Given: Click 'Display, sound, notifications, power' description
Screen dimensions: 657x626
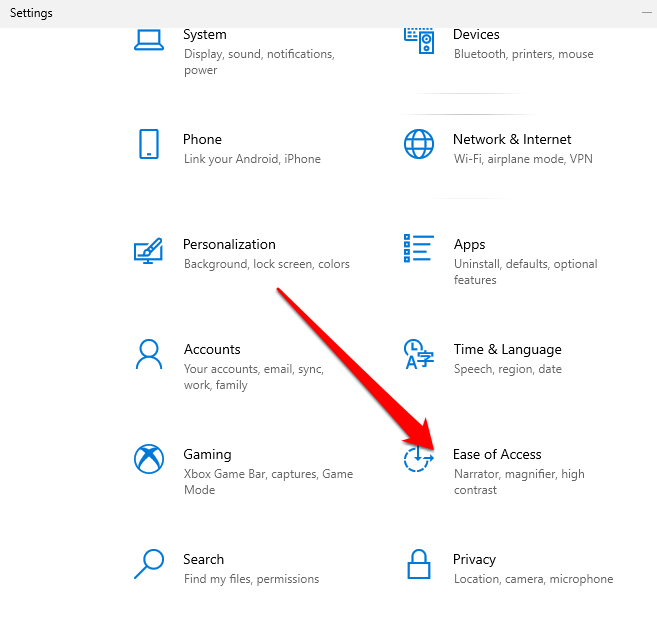Looking at the screenshot, I should click(x=259, y=62).
